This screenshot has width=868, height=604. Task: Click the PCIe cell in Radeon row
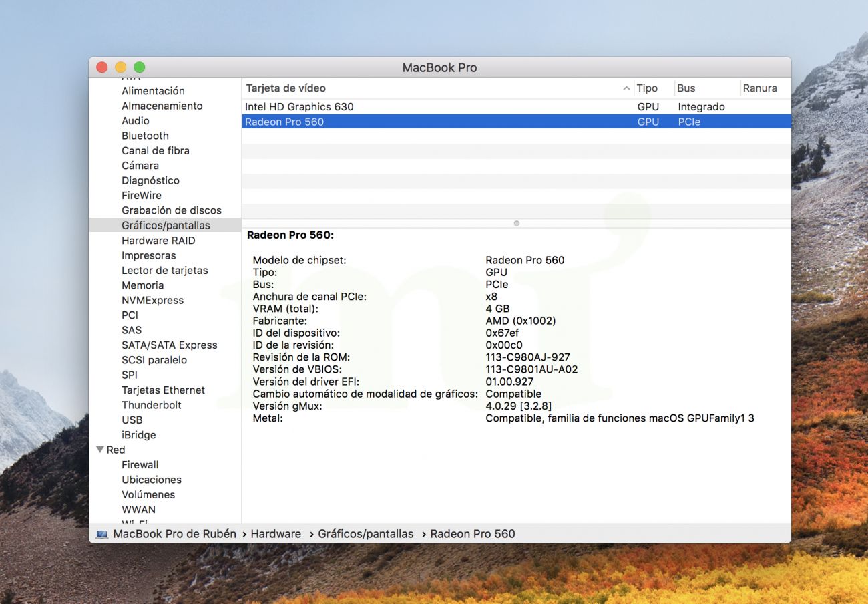(689, 122)
